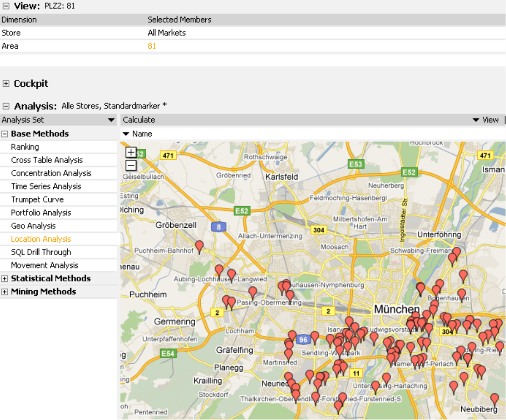Select Geo Analysis method
The image size is (506, 420).
click(x=33, y=226)
